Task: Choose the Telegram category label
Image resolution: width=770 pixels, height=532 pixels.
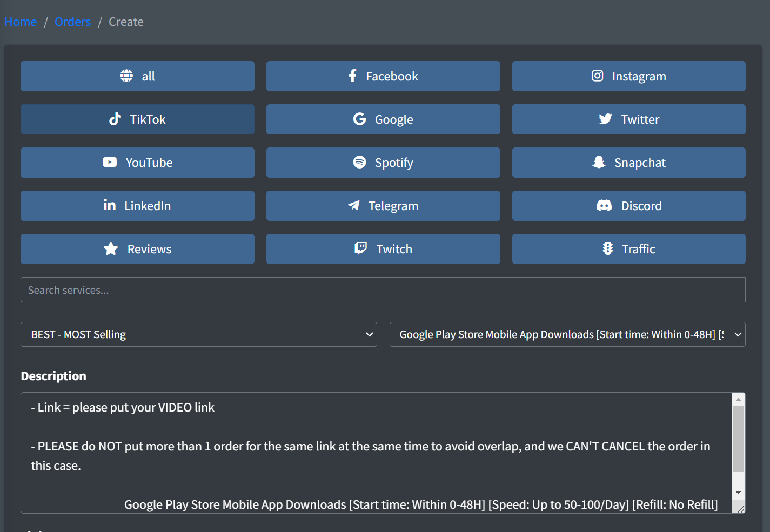Action: 393,206
